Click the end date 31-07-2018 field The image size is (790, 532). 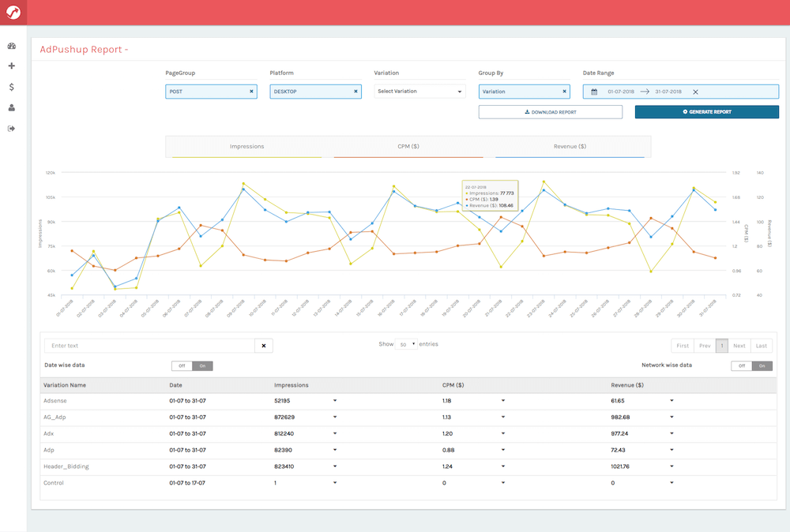click(668, 92)
